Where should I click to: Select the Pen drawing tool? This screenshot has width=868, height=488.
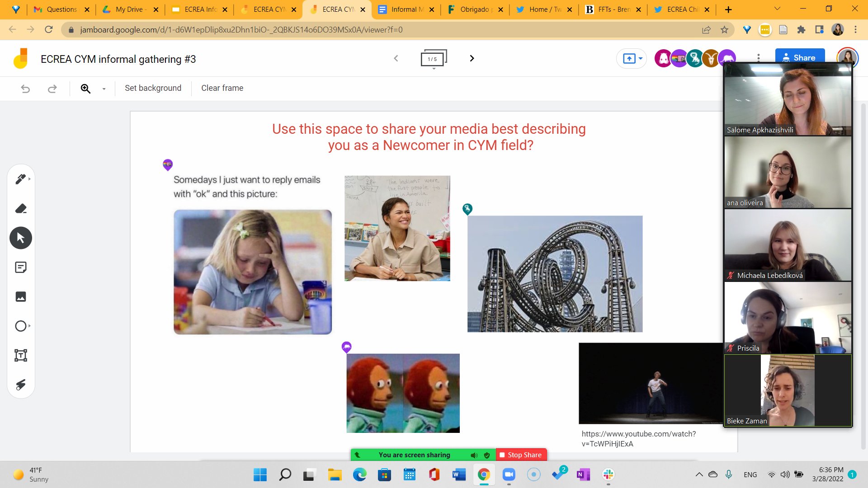[20, 179]
